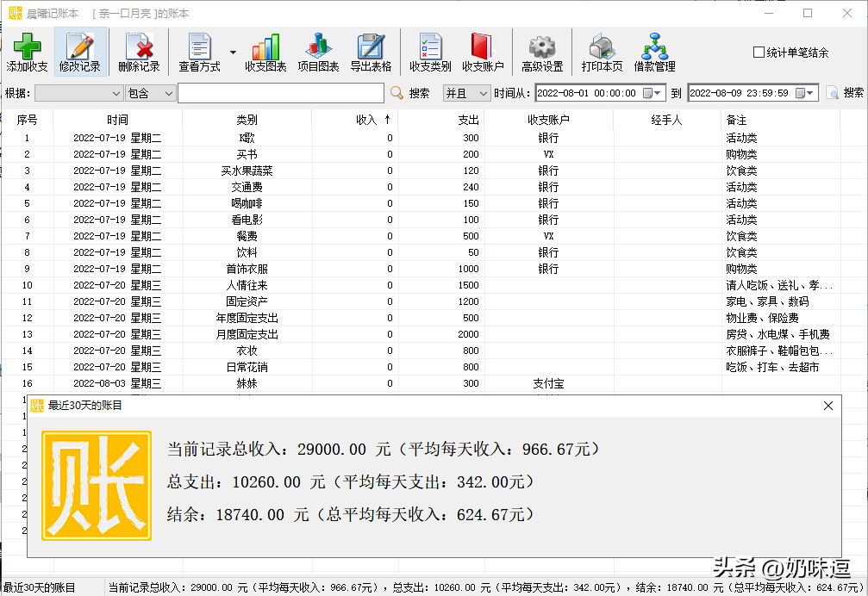Click the 支付宝 account cell
Screen dimensions: 868x596
pyautogui.click(x=548, y=383)
